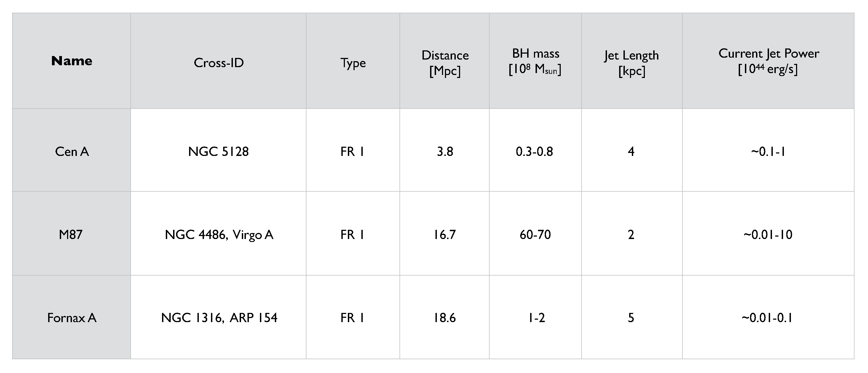Viewport: 868px width, 373px height.
Task: Select the M87 row label
Action: [70, 234]
